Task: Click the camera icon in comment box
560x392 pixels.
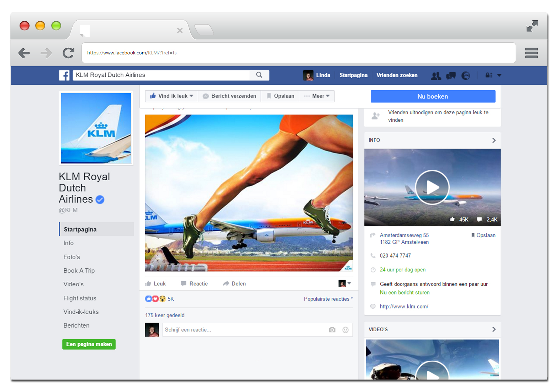Action: pos(332,330)
